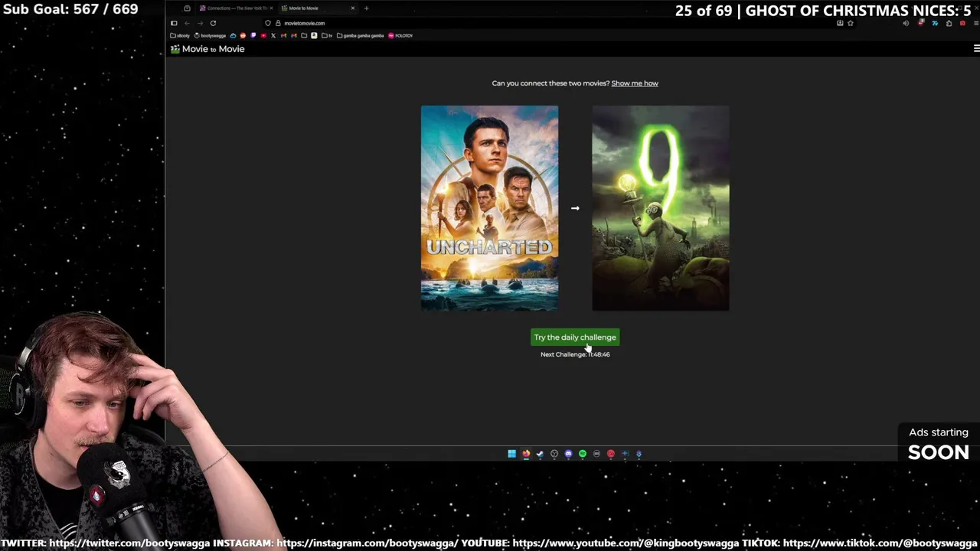Reload the page with the refresh icon

[213, 24]
